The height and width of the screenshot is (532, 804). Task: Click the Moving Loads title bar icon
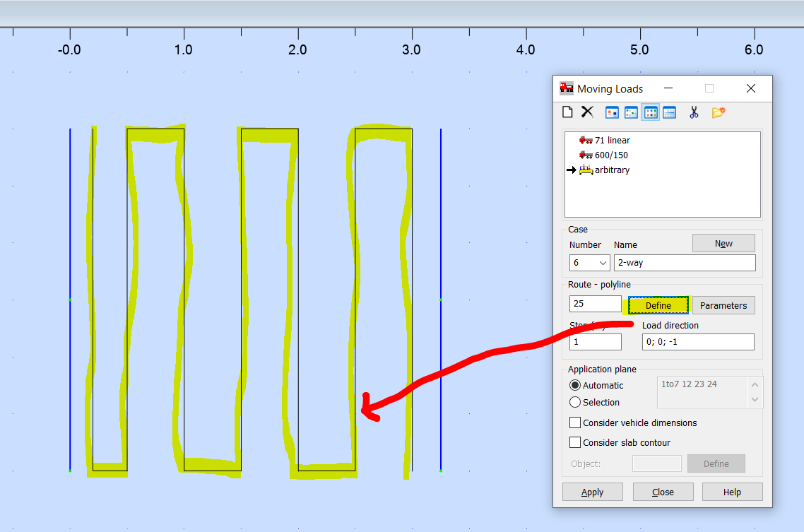pyautogui.click(x=566, y=88)
